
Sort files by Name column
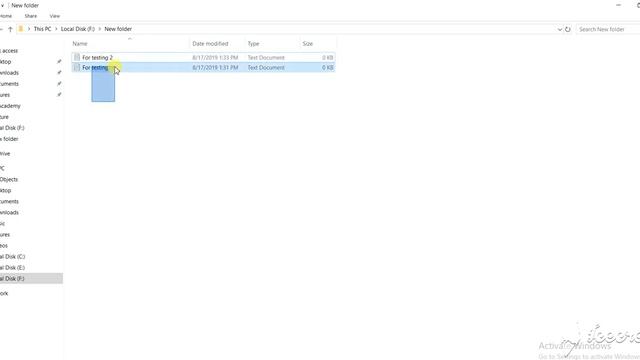[80, 44]
